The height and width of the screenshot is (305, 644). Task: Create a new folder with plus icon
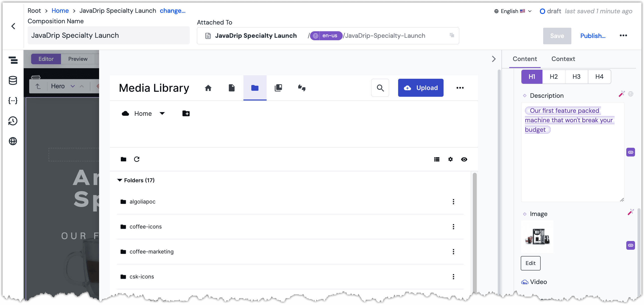point(186,114)
